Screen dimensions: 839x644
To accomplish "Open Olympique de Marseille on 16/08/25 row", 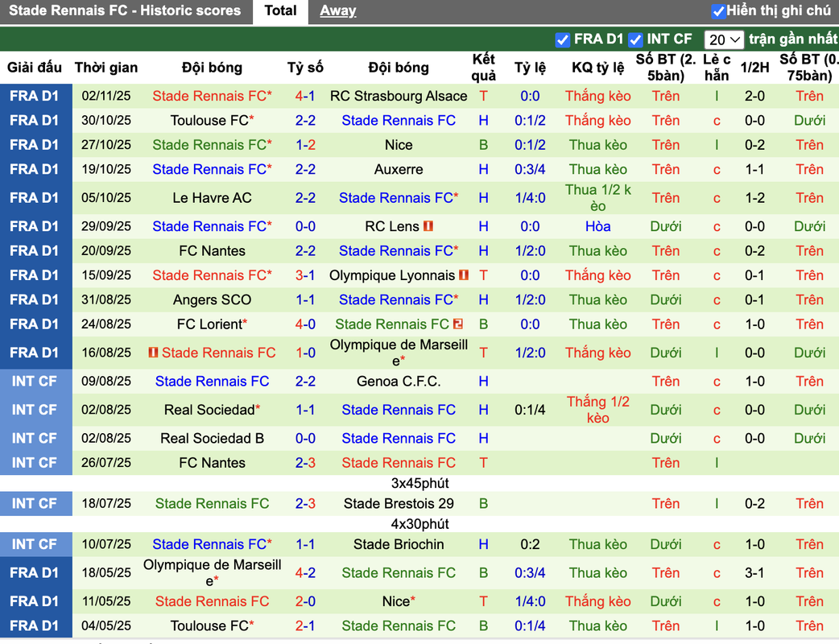I will point(399,353).
